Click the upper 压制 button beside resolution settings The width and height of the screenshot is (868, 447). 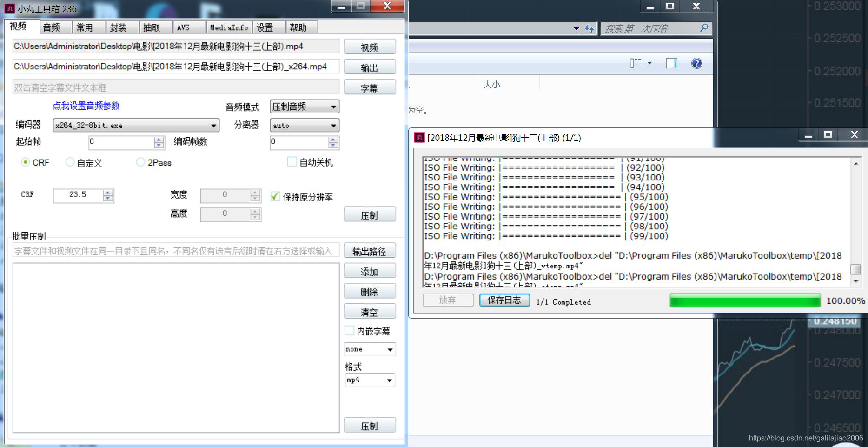tap(370, 215)
